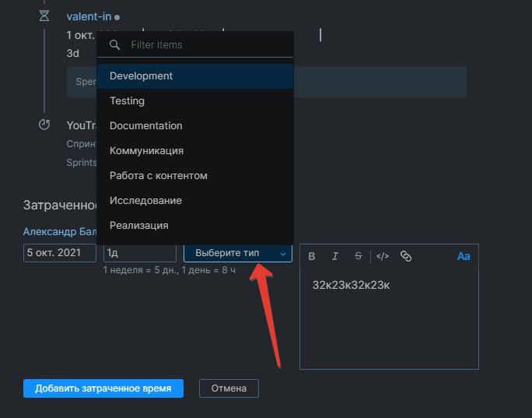The image size is (532, 418).
Task: Click the history clock icon beside YouTrack
Action: (x=44, y=125)
